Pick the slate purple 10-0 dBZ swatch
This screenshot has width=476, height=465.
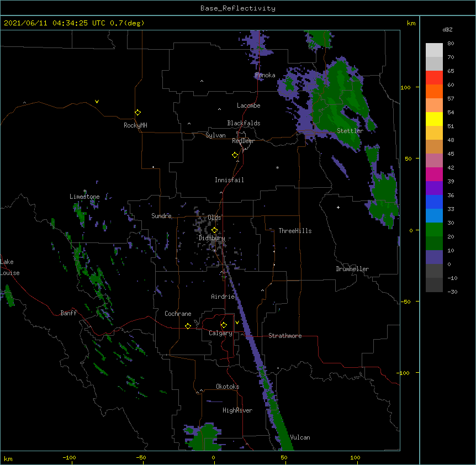[x=434, y=257]
